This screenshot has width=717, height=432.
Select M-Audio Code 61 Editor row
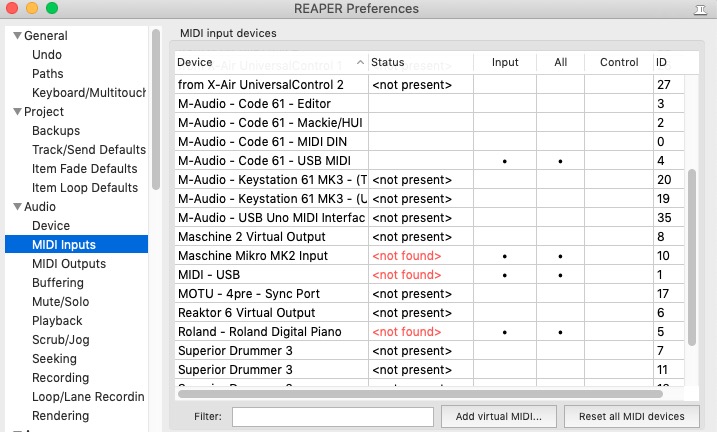tap(429, 104)
